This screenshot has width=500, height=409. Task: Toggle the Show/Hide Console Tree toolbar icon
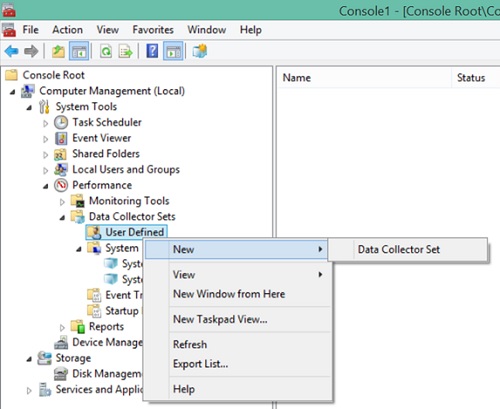click(79, 51)
